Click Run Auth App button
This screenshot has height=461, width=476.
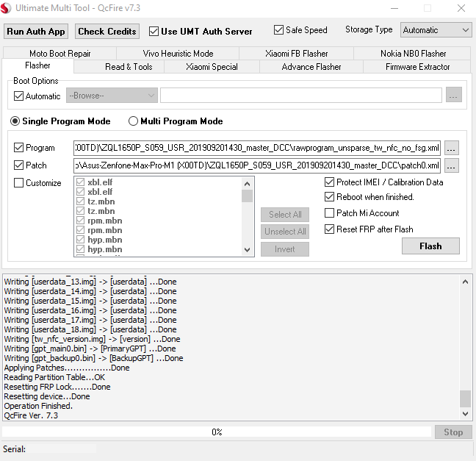point(36,32)
